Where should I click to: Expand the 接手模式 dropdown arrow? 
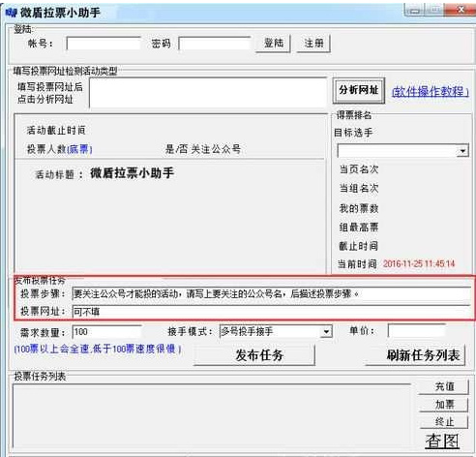coord(326,332)
